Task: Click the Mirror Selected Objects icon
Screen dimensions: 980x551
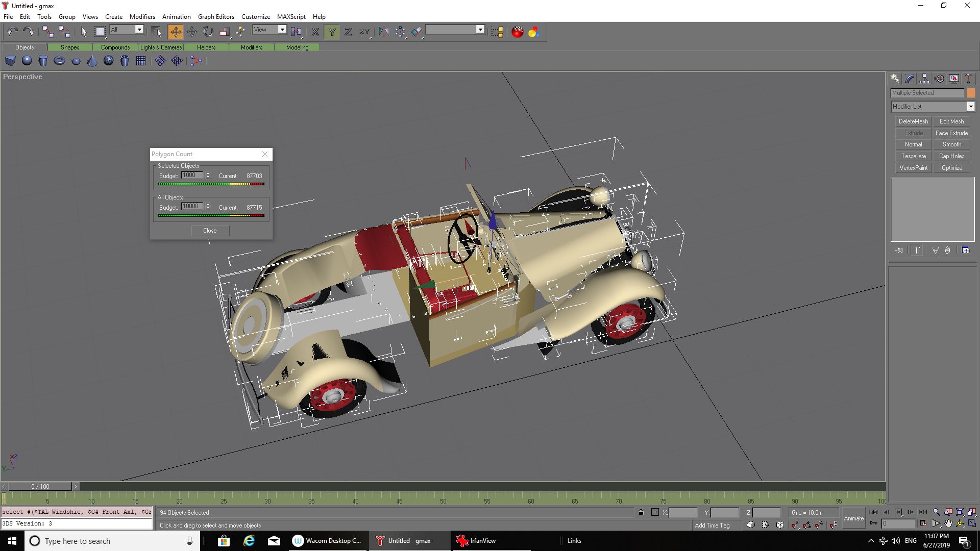Action: coord(383,32)
